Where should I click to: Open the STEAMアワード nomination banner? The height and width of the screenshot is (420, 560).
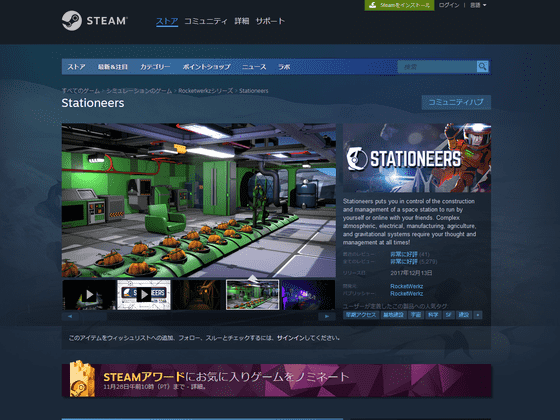click(x=276, y=380)
